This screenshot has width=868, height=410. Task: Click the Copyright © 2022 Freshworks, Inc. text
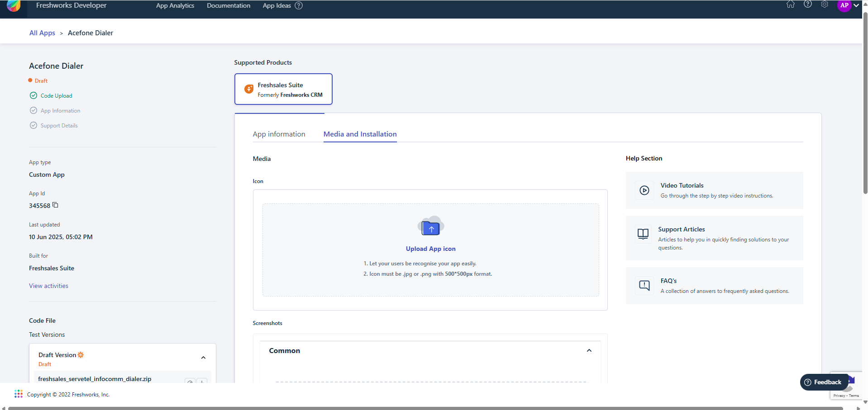68,395
